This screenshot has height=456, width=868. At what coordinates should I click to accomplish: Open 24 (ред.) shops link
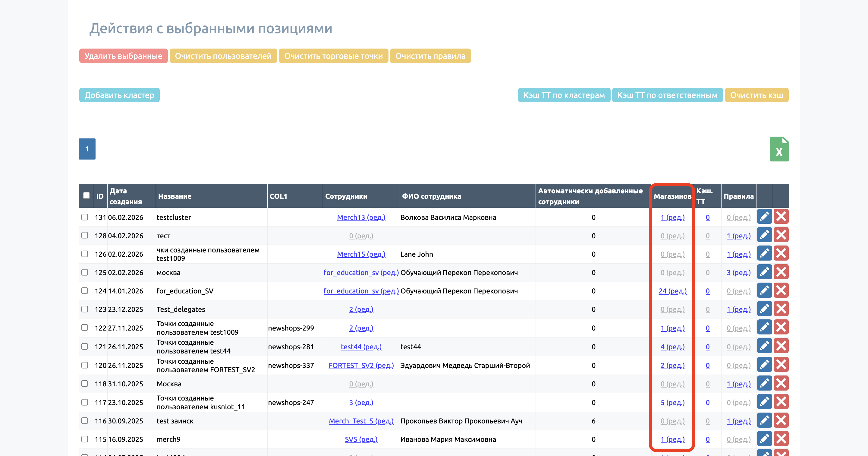[672, 291]
